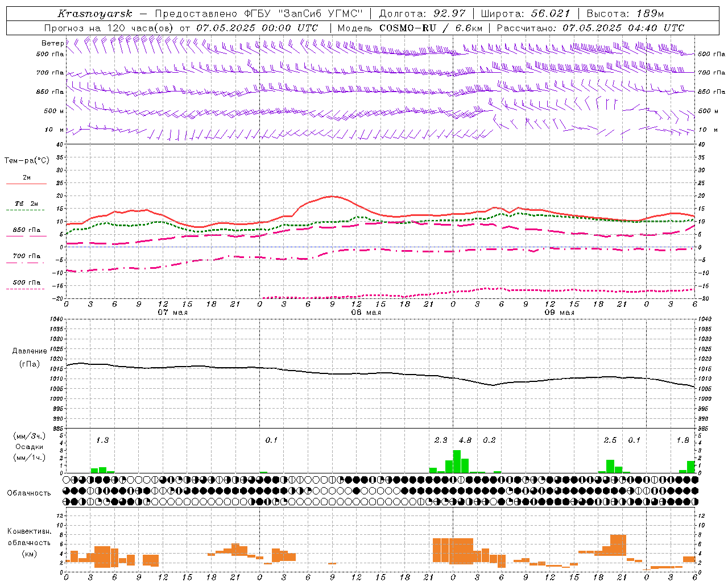Select the 'Широта: 56.021' header value
Screen dimensions: 728x582
[x=526, y=14]
